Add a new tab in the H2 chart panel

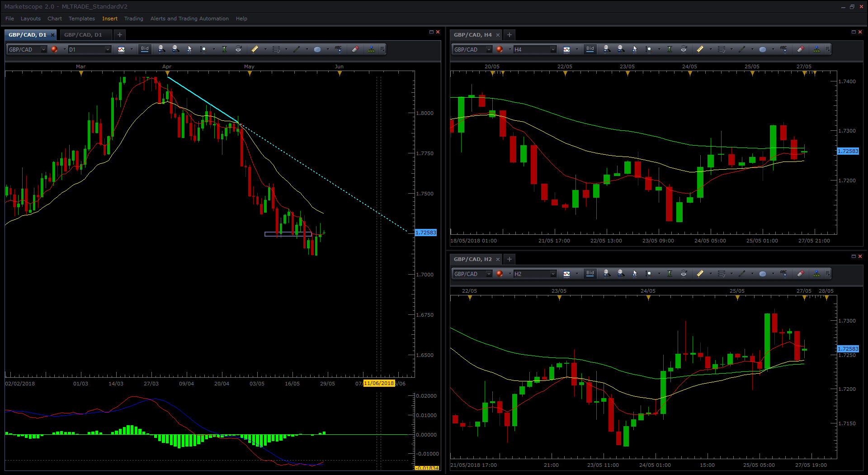509,259
